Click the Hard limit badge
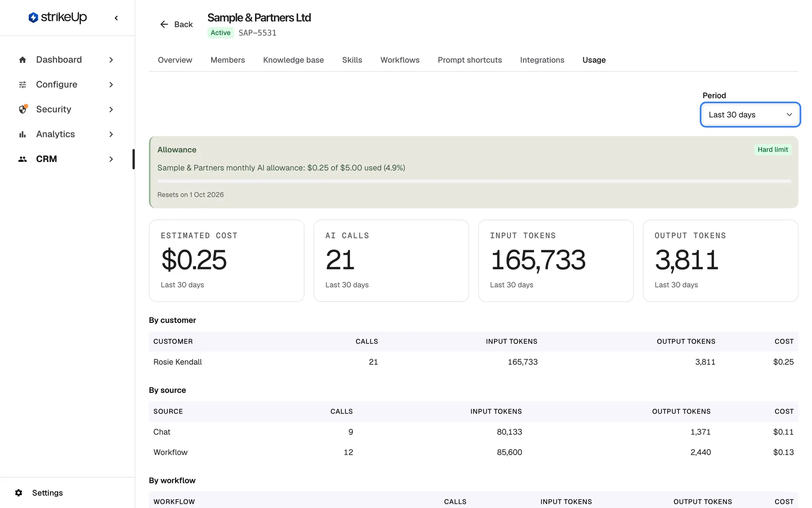This screenshot has height=508, width=812. pos(773,149)
